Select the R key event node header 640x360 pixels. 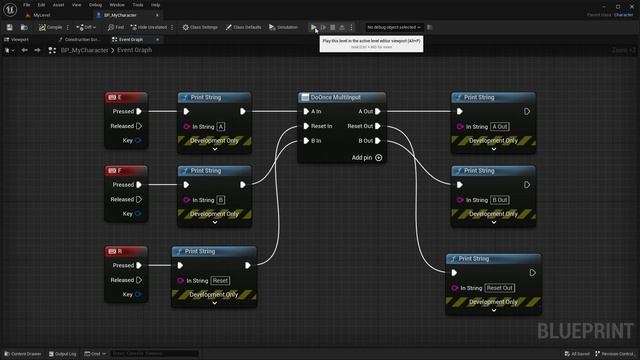pos(126,251)
